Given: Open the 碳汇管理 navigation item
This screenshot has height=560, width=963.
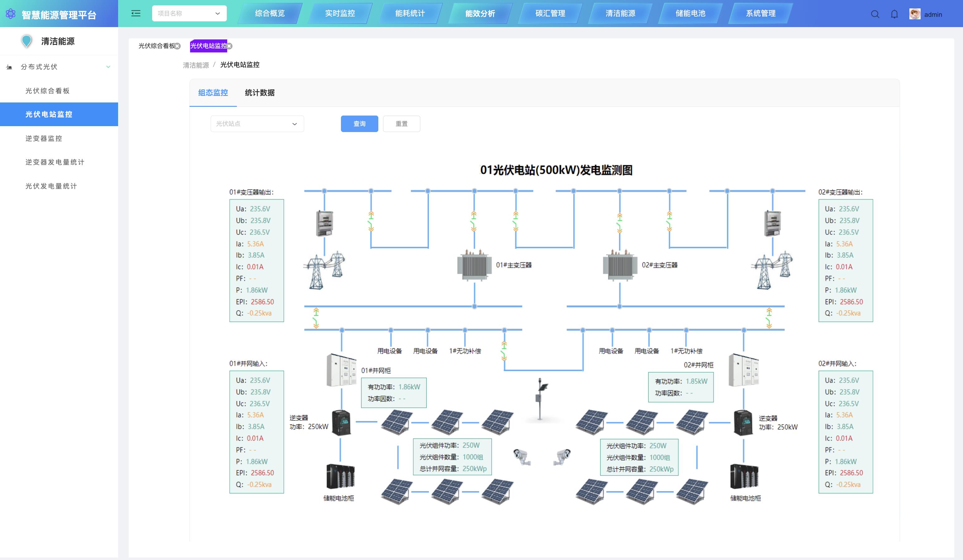Looking at the screenshot, I should tap(550, 13).
